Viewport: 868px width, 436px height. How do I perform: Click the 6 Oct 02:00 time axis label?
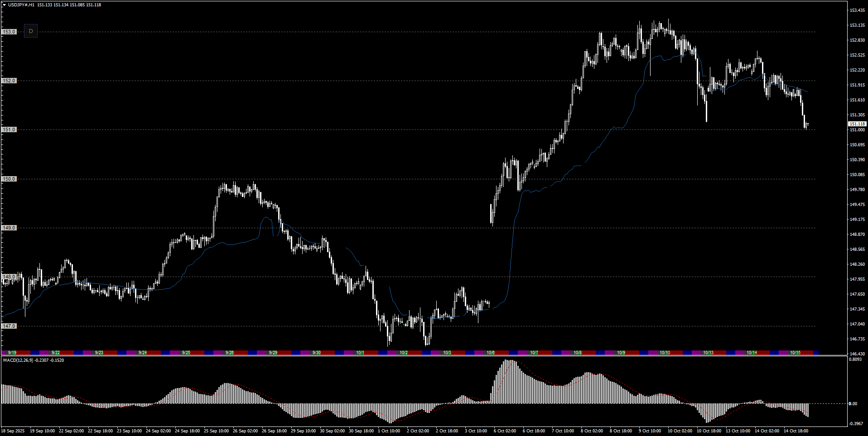(505, 431)
